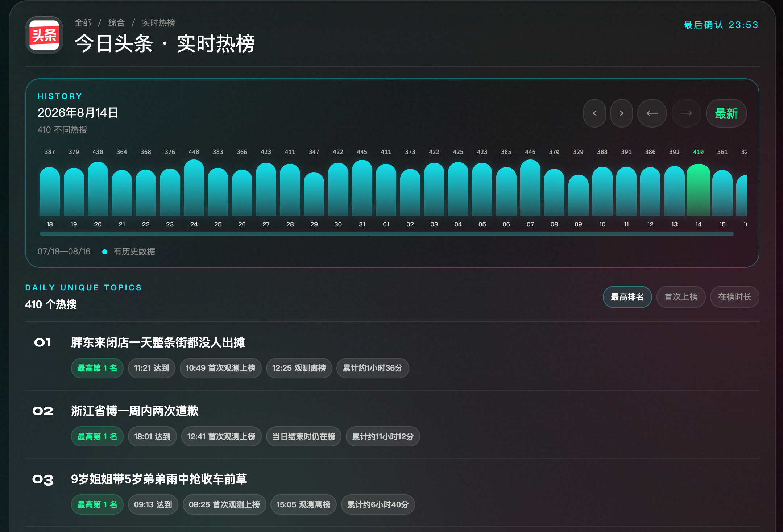783x532 pixels.
Task: Select the bar for day 25 (383)
Action: pyautogui.click(x=218, y=192)
